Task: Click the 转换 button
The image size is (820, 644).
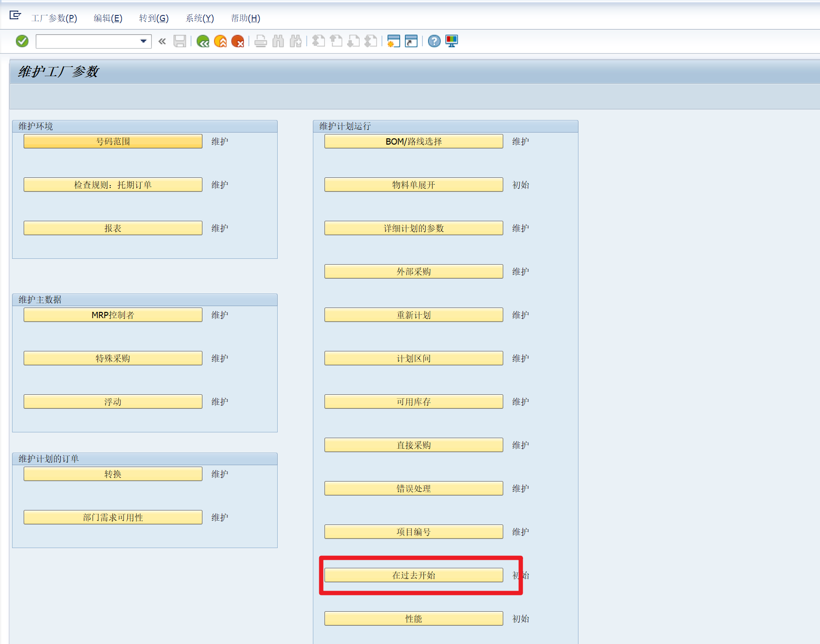Action: coord(113,474)
